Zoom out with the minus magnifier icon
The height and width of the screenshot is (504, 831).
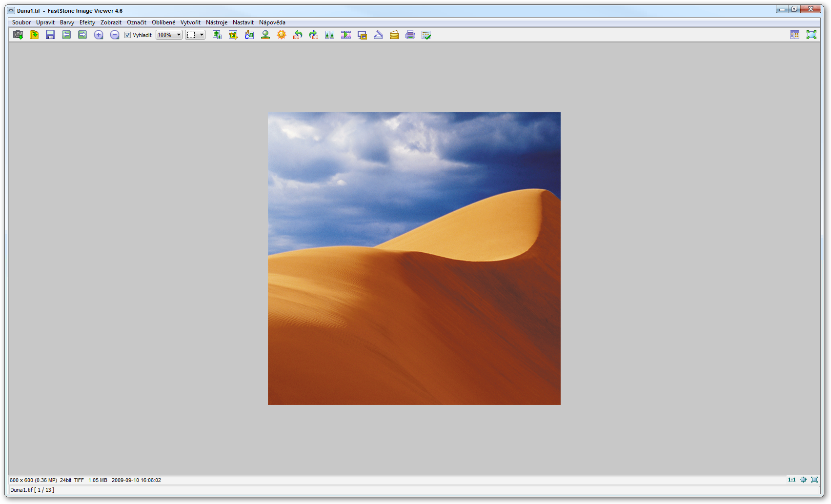point(115,35)
